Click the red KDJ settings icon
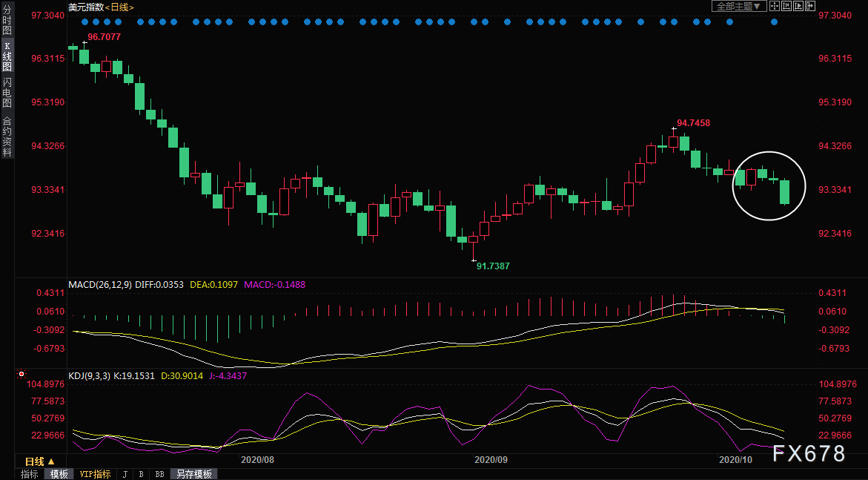 [21, 375]
